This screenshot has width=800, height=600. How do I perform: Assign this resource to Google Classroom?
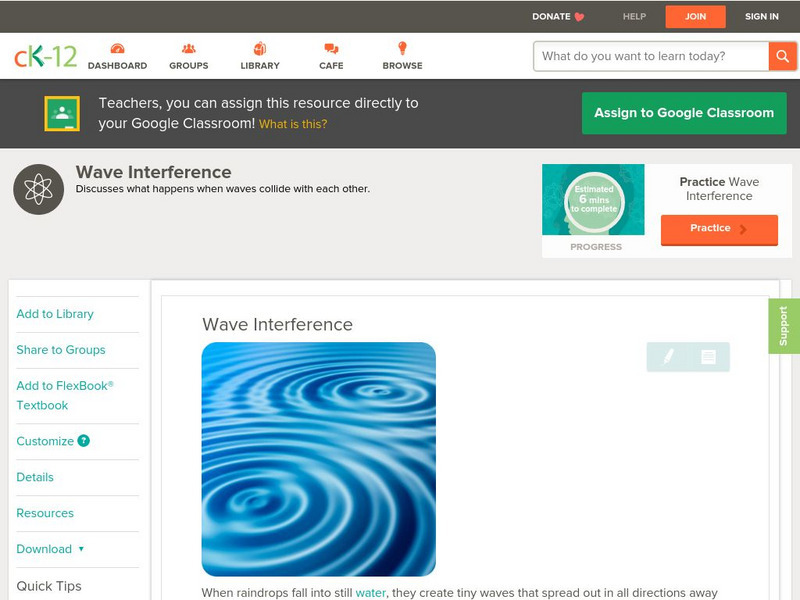point(684,113)
